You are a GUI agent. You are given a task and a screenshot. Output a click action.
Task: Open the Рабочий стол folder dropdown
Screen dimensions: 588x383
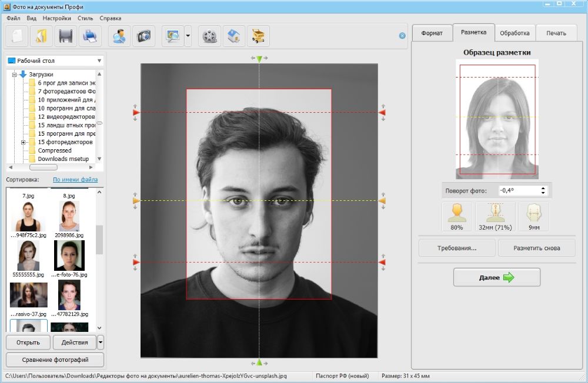click(99, 61)
